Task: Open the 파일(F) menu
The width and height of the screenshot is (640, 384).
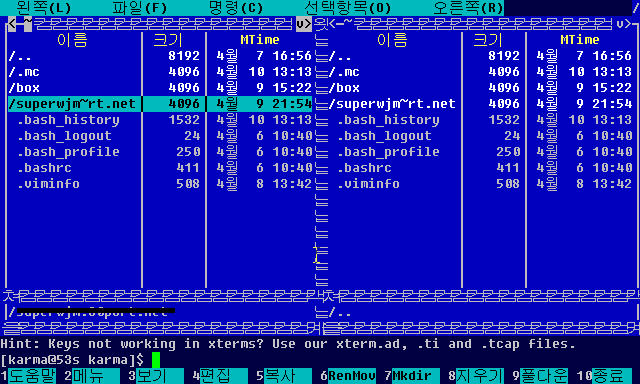Action: tap(140, 8)
